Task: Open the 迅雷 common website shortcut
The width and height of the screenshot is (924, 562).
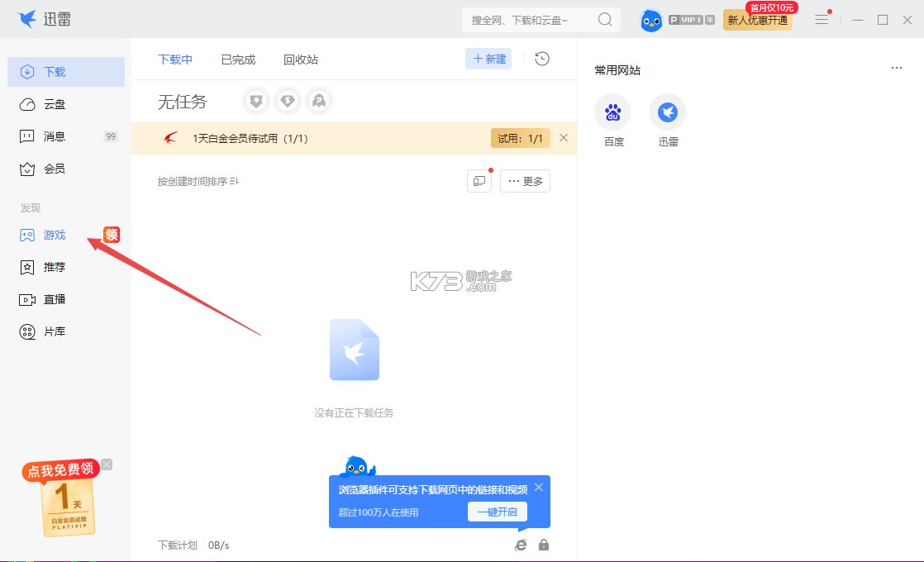Action: click(x=668, y=121)
